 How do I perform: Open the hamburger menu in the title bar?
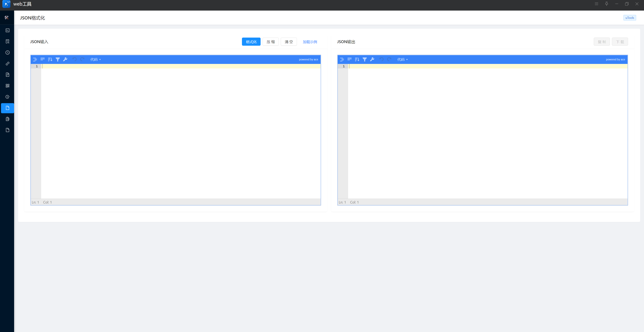pyautogui.click(x=596, y=4)
